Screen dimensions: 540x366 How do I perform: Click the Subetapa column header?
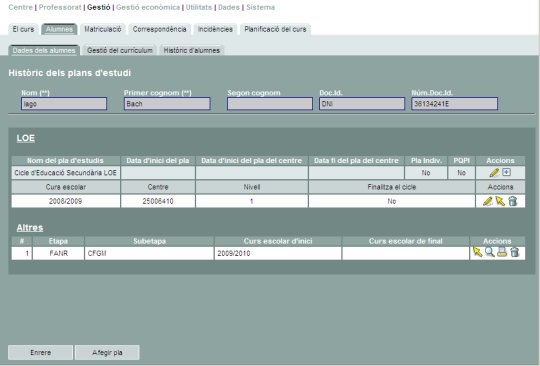(x=149, y=241)
